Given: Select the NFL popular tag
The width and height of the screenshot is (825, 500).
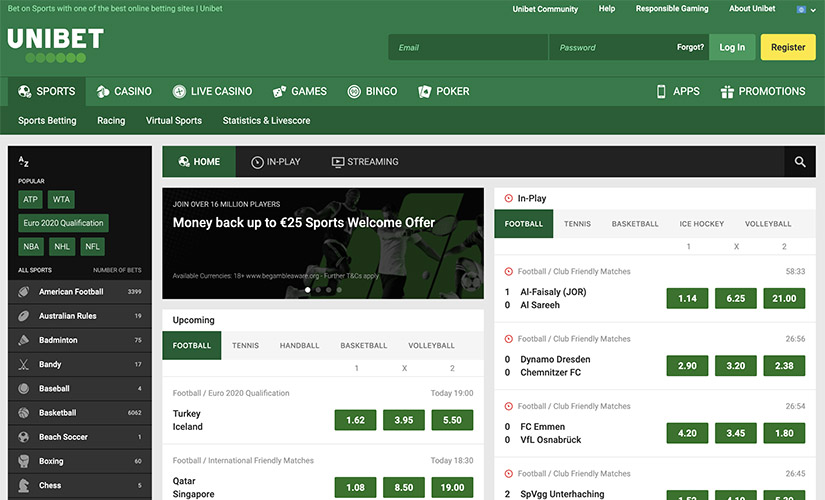Looking at the screenshot, I should pyautogui.click(x=93, y=247).
